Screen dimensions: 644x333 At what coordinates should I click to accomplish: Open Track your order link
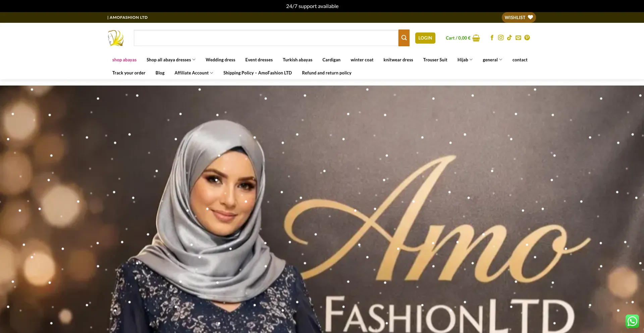point(129,73)
